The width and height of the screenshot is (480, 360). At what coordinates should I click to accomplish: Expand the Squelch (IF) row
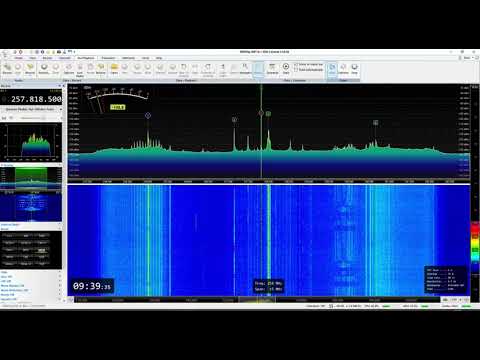pos(31,299)
